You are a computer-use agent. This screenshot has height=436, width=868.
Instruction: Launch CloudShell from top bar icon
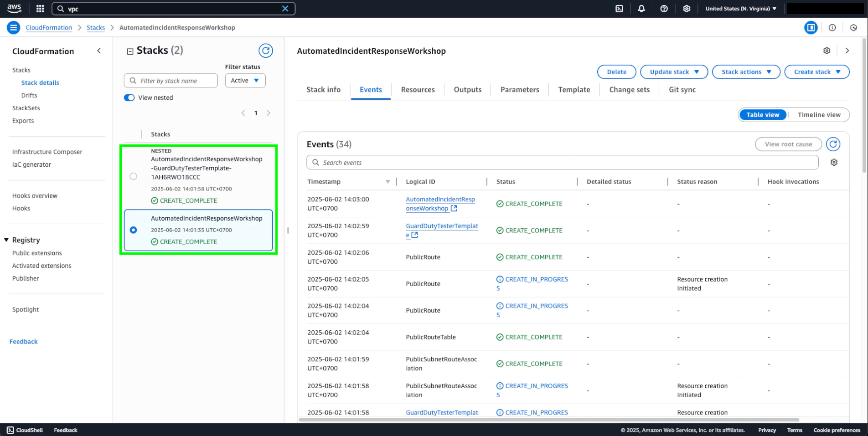619,9
